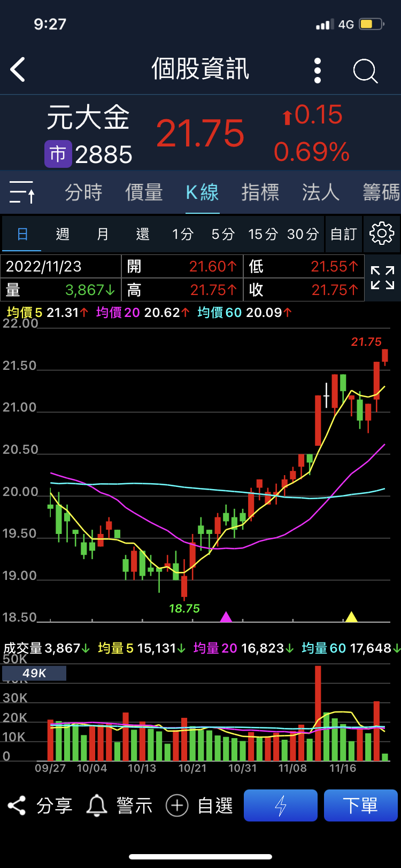Select the 週 weekly period
This screenshot has width=401, height=868.
tap(63, 234)
